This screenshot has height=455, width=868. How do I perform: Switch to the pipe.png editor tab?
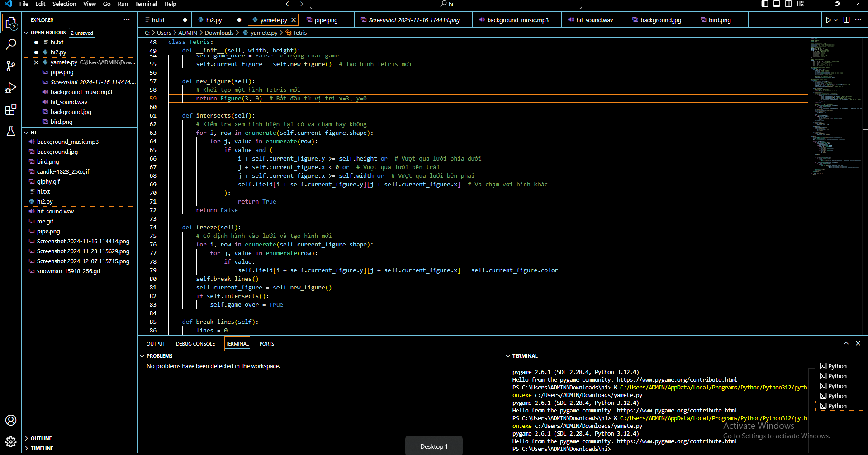(327, 20)
